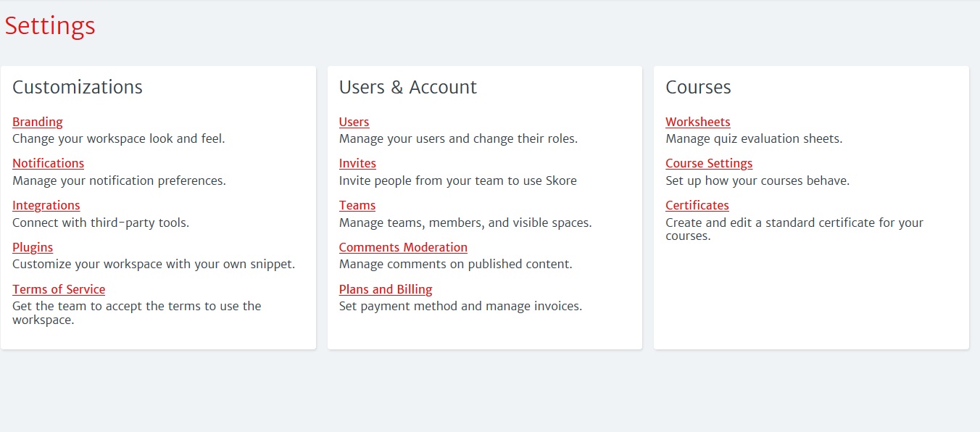
Task: Select the Settings page title
Action: coord(50,26)
